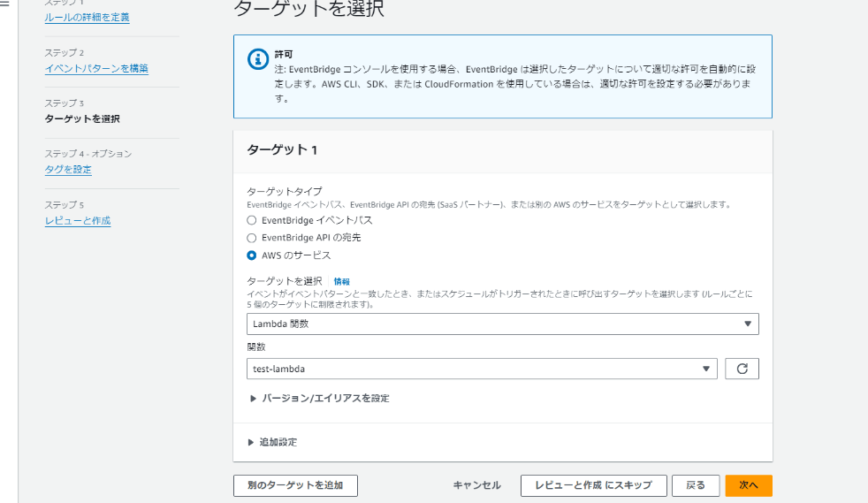Go to step レビューと作成
Image resolution: width=868 pixels, height=503 pixels.
(x=78, y=221)
